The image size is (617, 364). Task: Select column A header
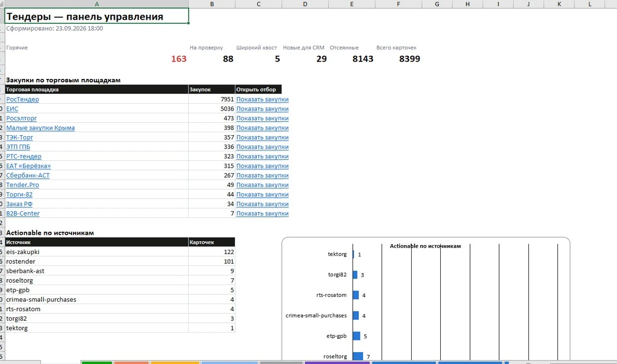point(97,4)
